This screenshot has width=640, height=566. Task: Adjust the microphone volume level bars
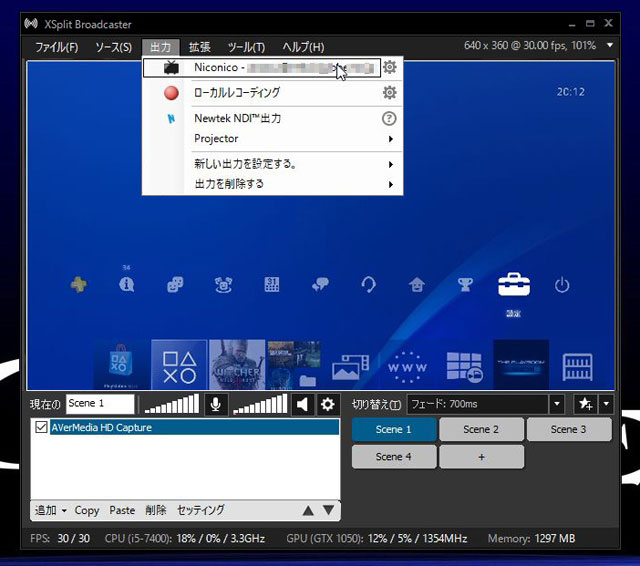click(172, 404)
